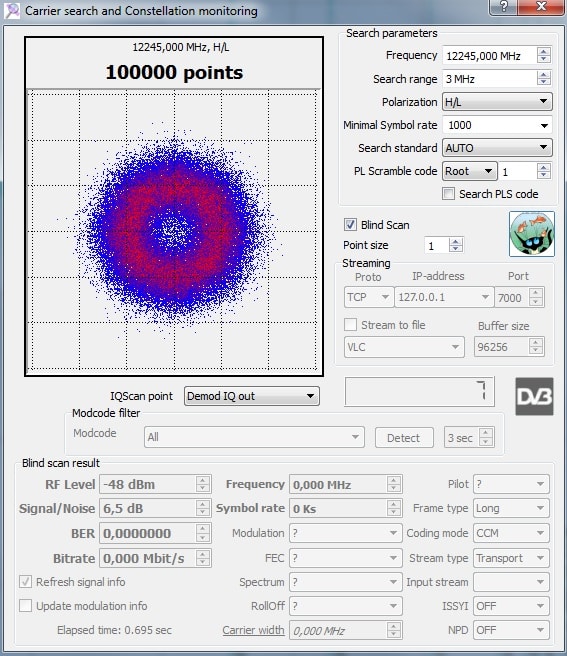Increase the 3 sec detect timer
Screen dimensions: 567x656
(x=486, y=433)
